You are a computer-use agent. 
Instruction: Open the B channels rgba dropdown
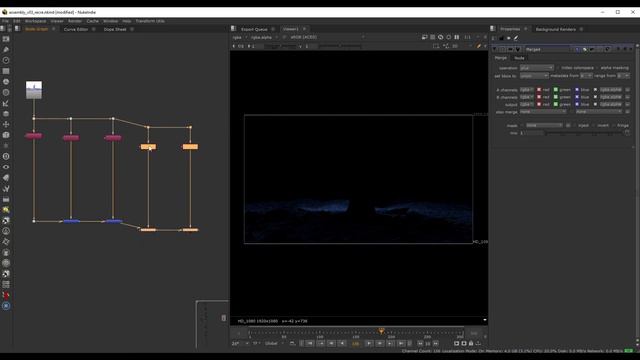[x=527, y=97]
